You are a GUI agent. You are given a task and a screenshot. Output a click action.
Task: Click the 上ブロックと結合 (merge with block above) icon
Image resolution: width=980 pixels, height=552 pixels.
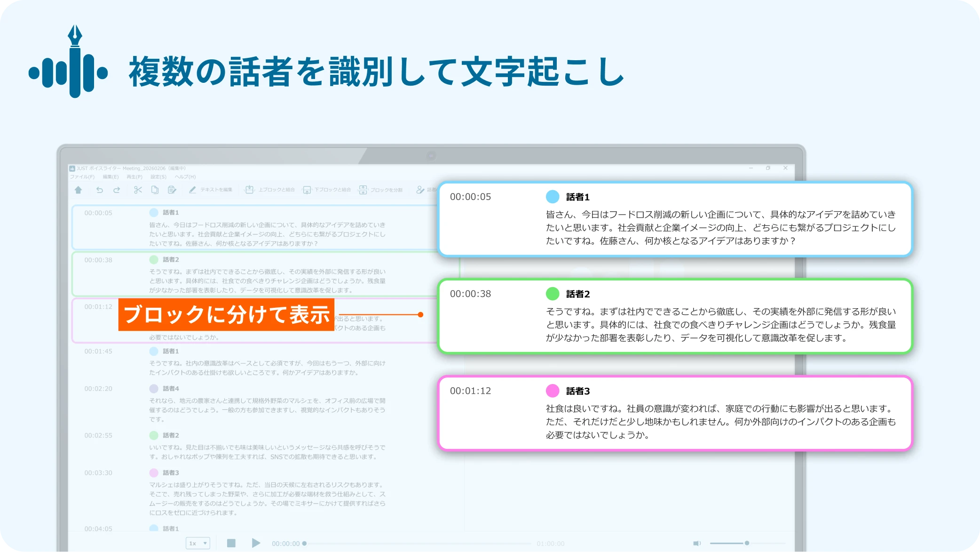pyautogui.click(x=250, y=190)
